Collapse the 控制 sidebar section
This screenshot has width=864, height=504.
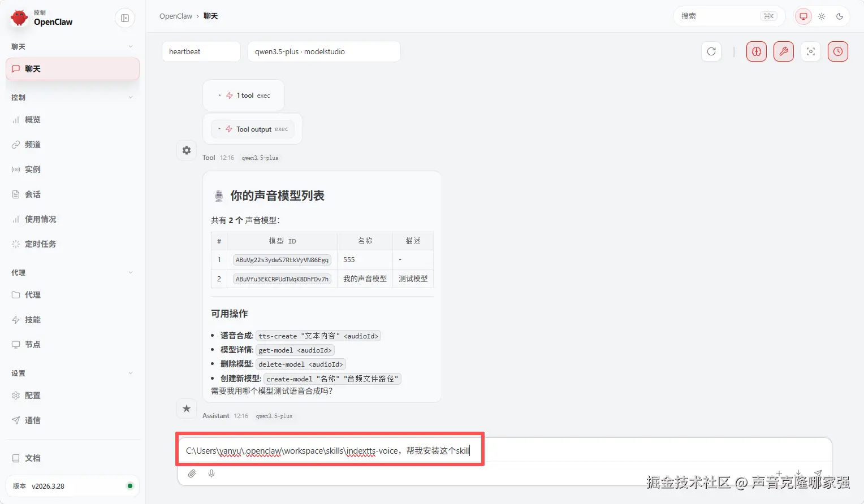(x=131, y=97)
